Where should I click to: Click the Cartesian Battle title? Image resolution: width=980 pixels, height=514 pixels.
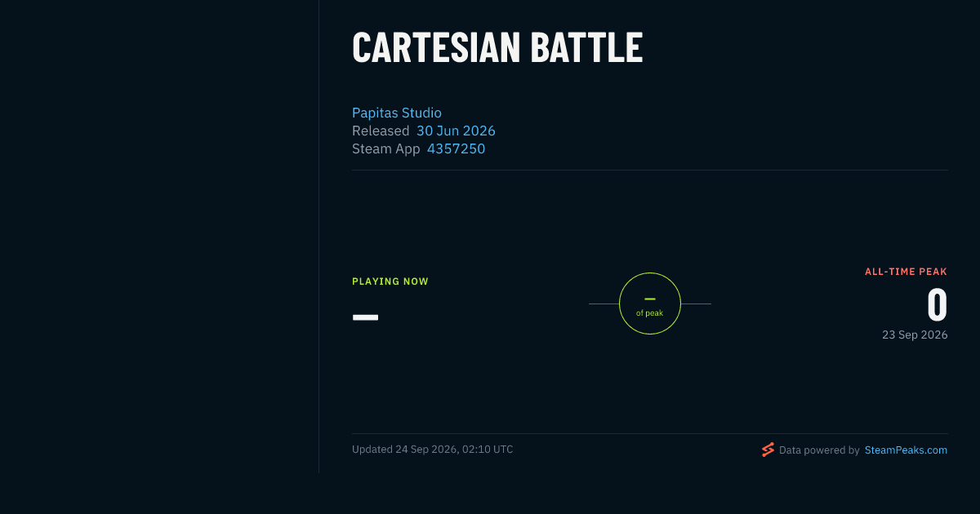[497, 47]
